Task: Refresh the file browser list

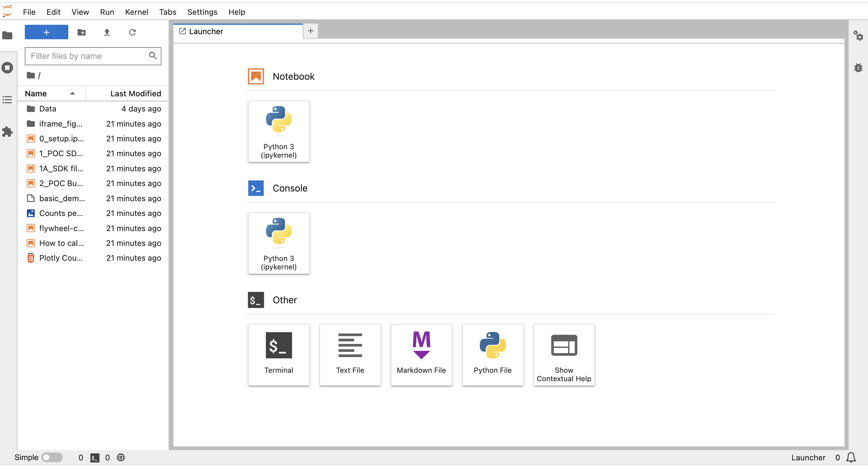Action: (132, 32)
